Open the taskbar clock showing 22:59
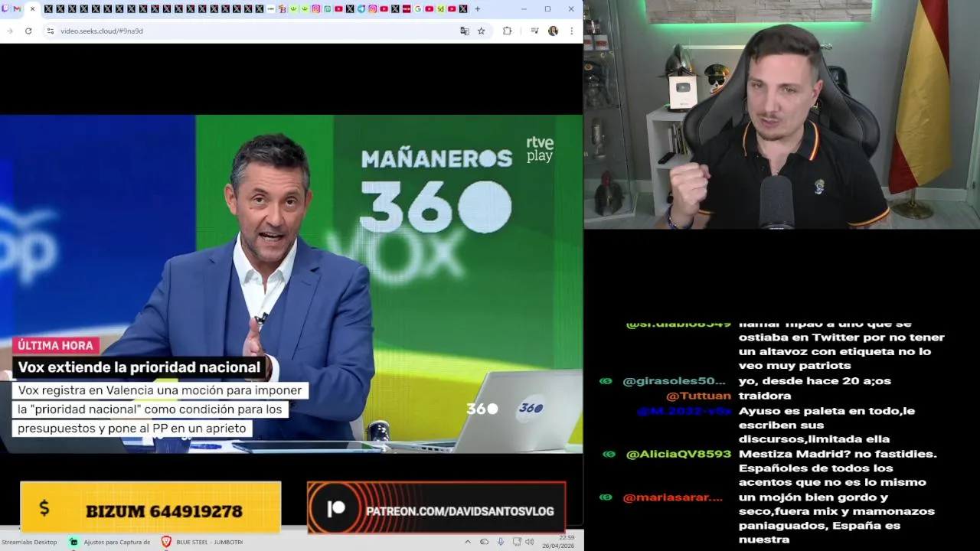 tap(559, 542)
